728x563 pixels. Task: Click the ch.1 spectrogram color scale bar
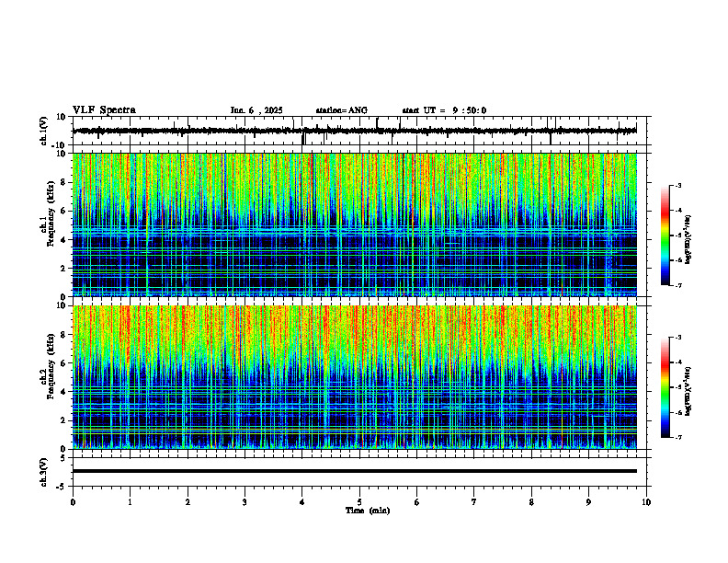point(665,236)
